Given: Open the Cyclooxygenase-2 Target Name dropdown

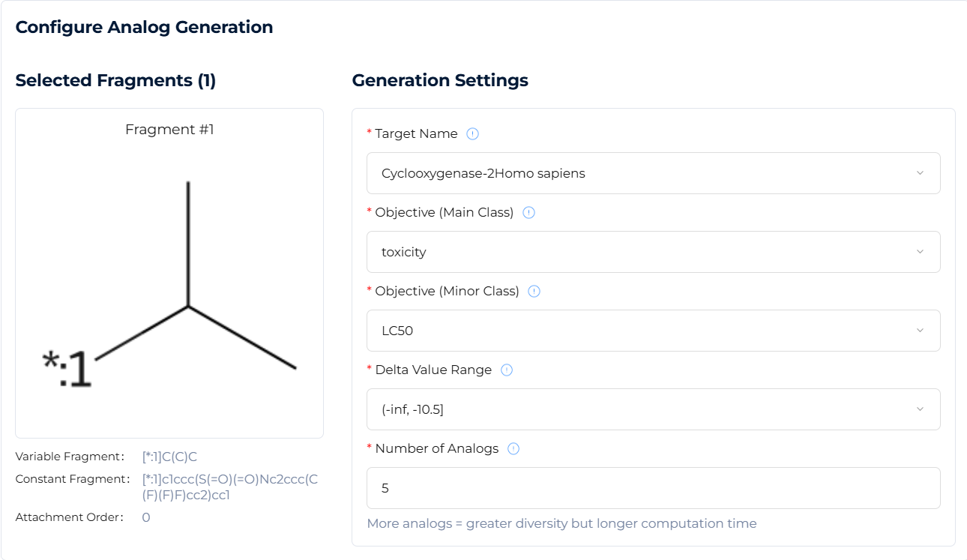Looking at the screenshot, I should click(653, 173).
